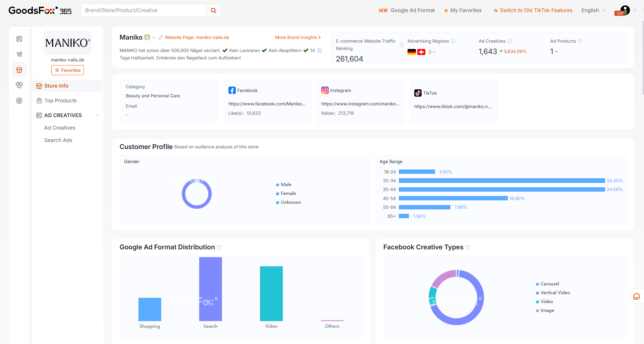644x344 pixels.
Task: Click the GoodsFox 365 logo
Action: tap(40, 10)
